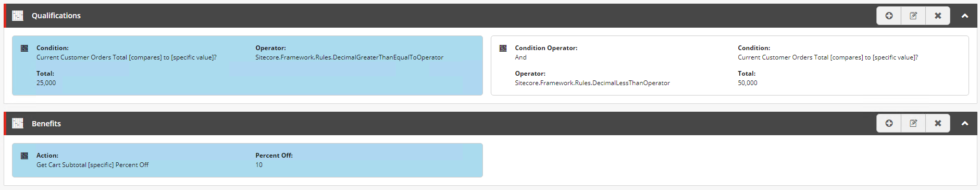Delete the selected benefit with X icon

click(938, 123)
